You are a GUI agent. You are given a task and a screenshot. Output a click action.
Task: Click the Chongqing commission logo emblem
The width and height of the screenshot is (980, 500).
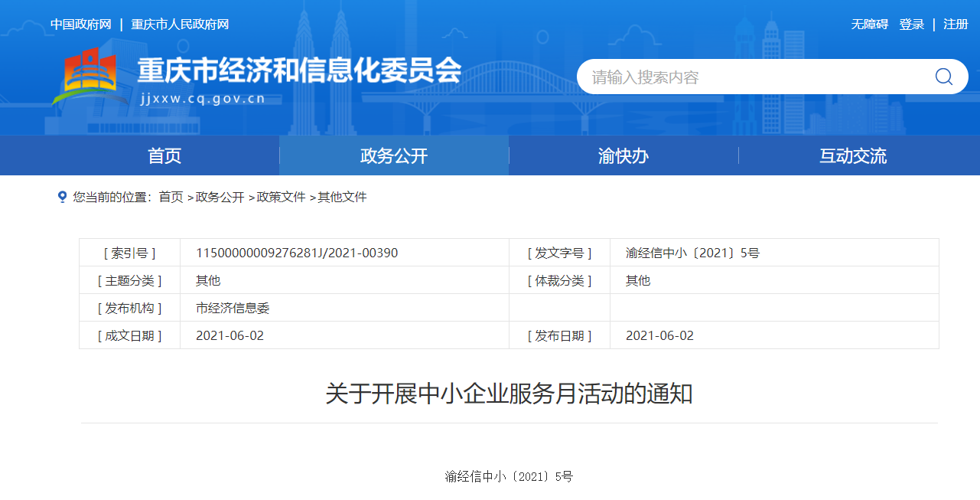coord(88,76)
